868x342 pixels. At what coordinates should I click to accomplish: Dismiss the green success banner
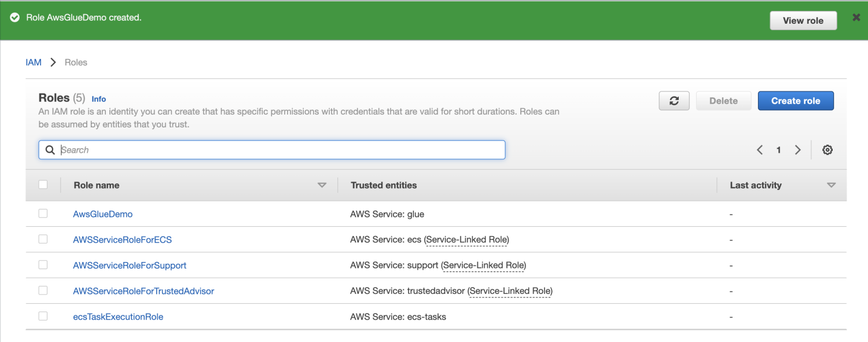[856, 18]
